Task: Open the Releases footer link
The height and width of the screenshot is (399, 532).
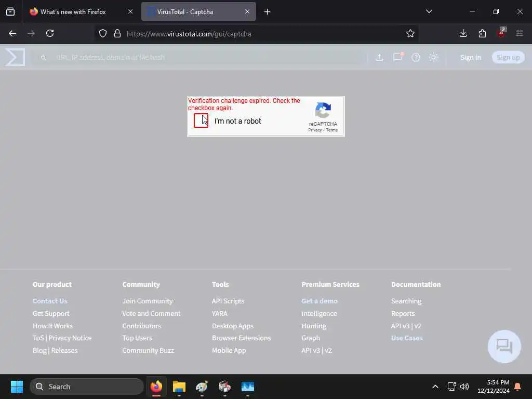Action: [x=64, y=351]
